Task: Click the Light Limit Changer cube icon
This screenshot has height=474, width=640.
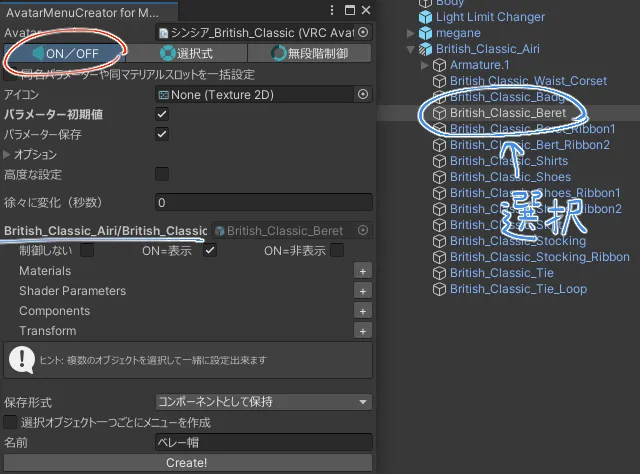Action: click(x=425, y=17)
